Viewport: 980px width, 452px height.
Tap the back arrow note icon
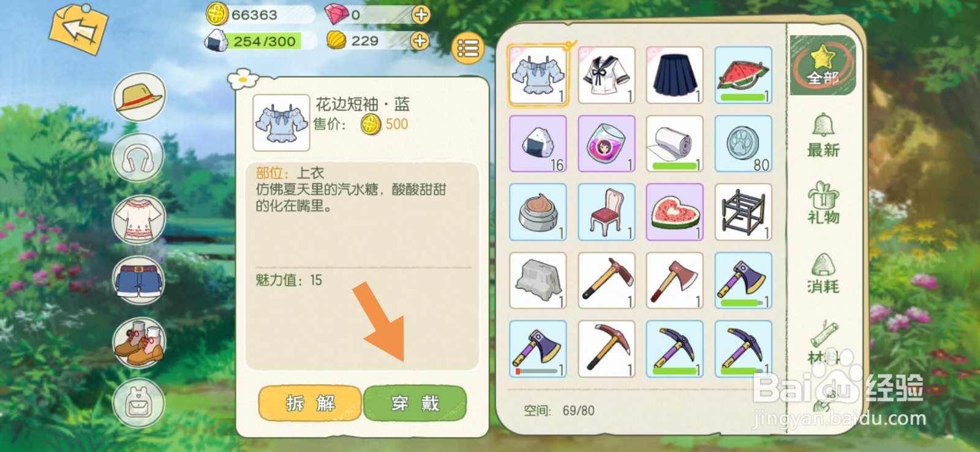tap(78, 29)
